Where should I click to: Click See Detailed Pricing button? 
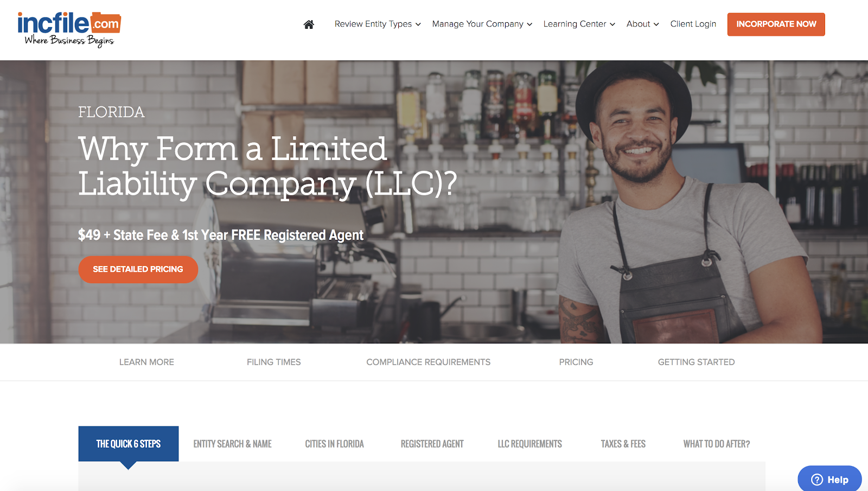click(138, 269)
